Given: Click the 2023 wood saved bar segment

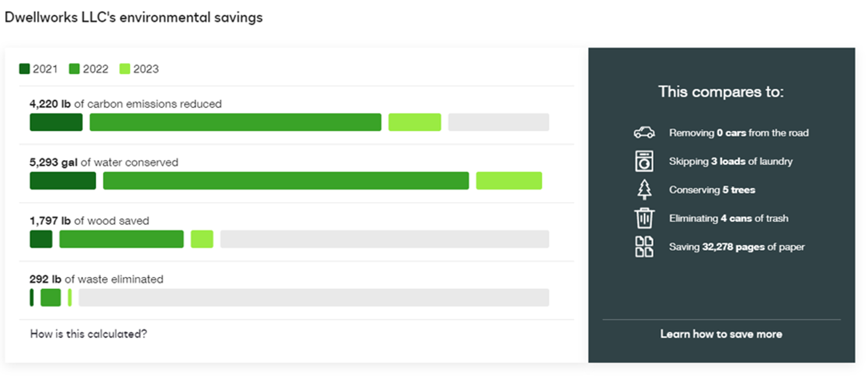Looking at the screenshot, I should [202, 239].
